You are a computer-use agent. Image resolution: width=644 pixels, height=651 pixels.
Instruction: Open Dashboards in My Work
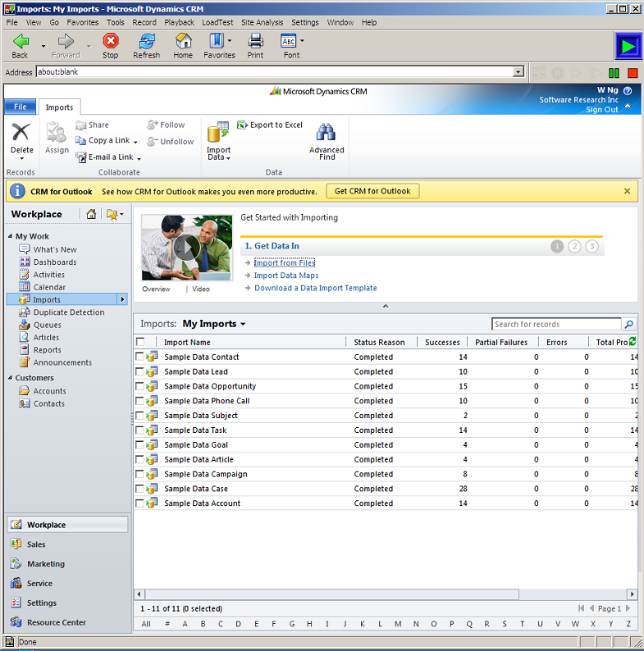coord(55,262)
